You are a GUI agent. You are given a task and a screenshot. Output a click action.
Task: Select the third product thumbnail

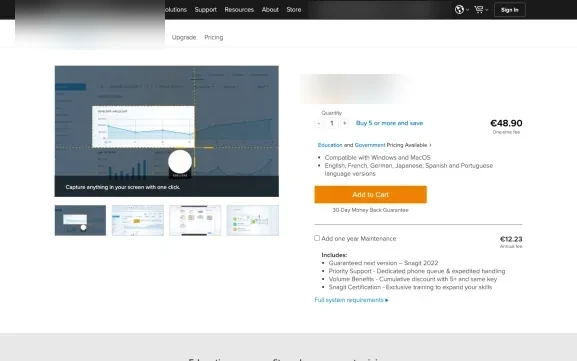coord(195,220)
